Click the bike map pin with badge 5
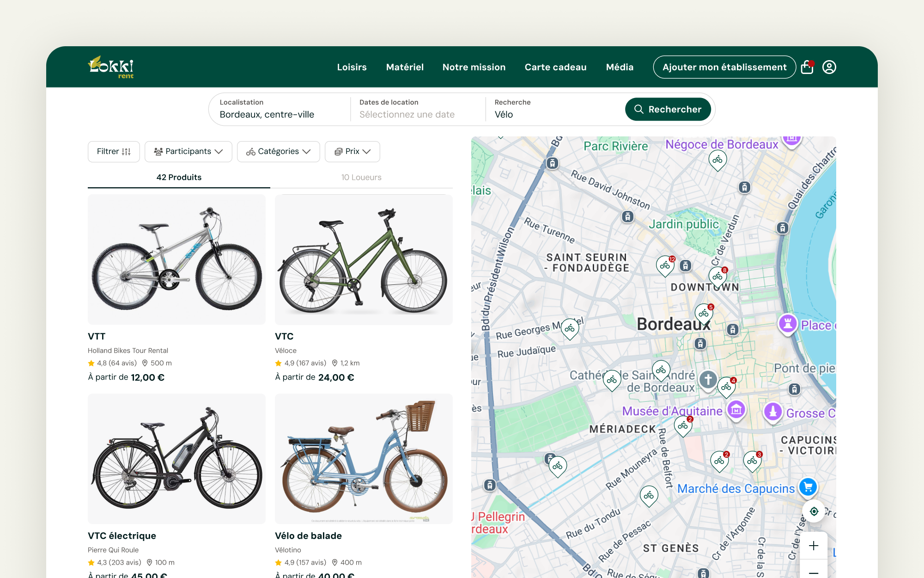The height and width of the screenshot is (578, 924). pyautogui.click(x=704, y=314)
